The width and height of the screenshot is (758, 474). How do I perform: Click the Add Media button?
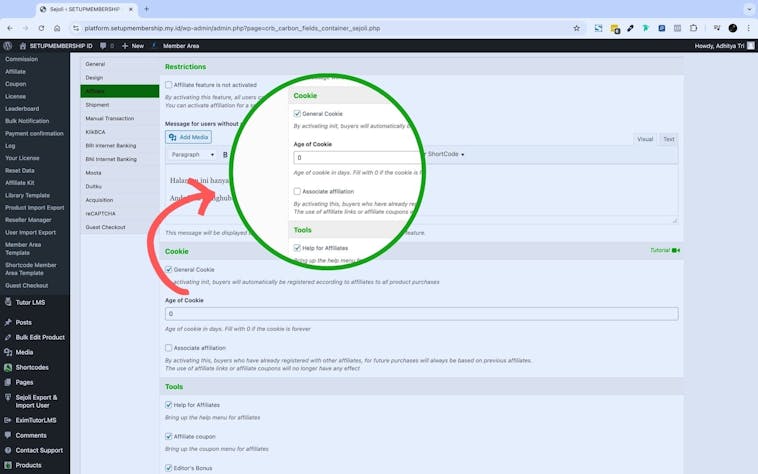tap(189, 137)
